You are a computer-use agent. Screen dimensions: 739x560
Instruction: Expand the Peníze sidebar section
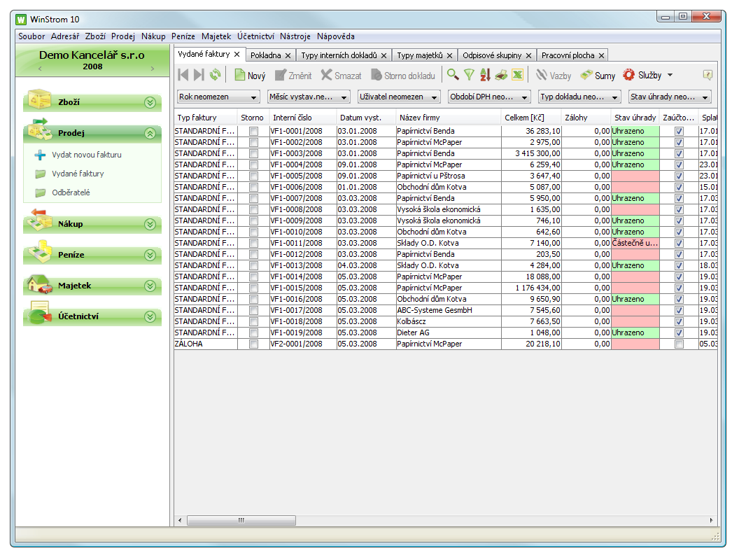[150, 255]
